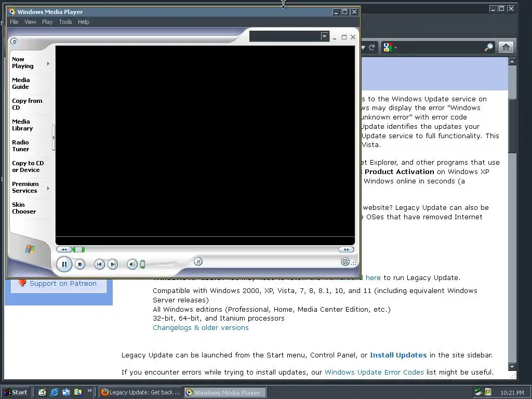The width and height of the screenshot is (532, 399).
Task: Open the Media Guide section
Action: (x=21, y=84)
